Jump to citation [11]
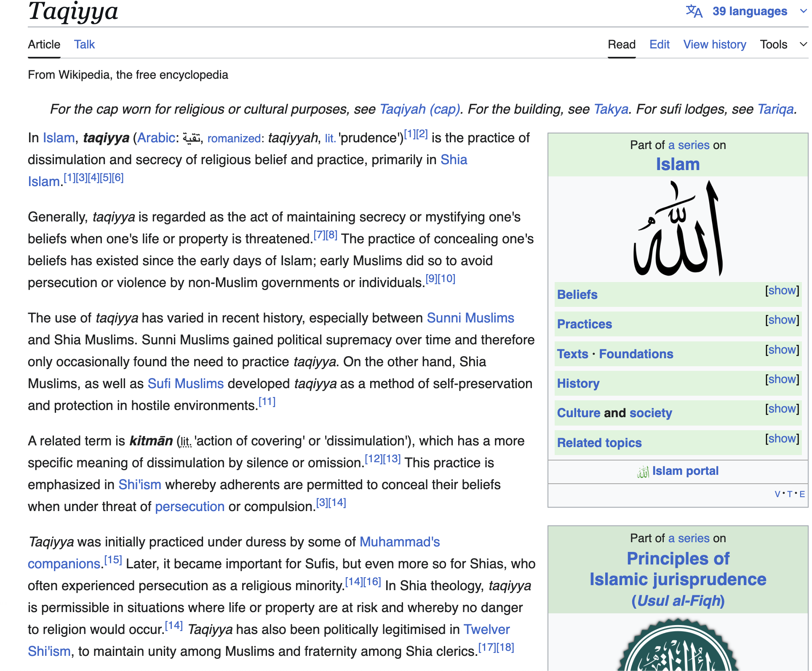Image resolution: width=812 pixels, height=671 pixels. click(x=267, y=402)
